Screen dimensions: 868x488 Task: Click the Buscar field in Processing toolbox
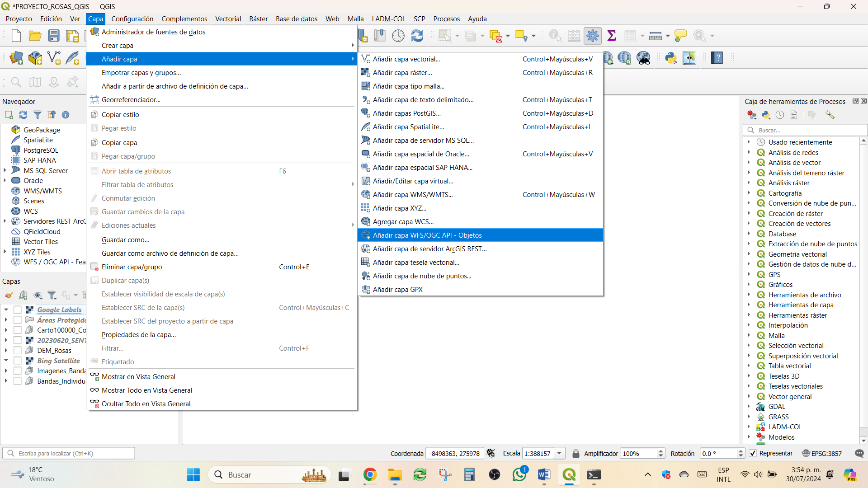(805, 130)
